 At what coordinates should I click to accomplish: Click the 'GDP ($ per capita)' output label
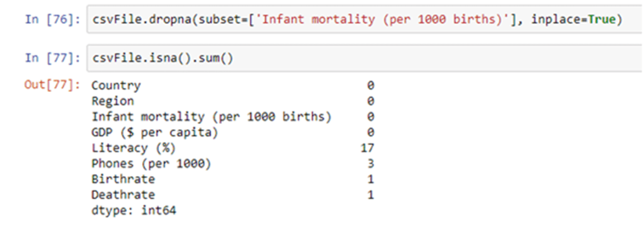pyautogui.click(x=155, y=132)
